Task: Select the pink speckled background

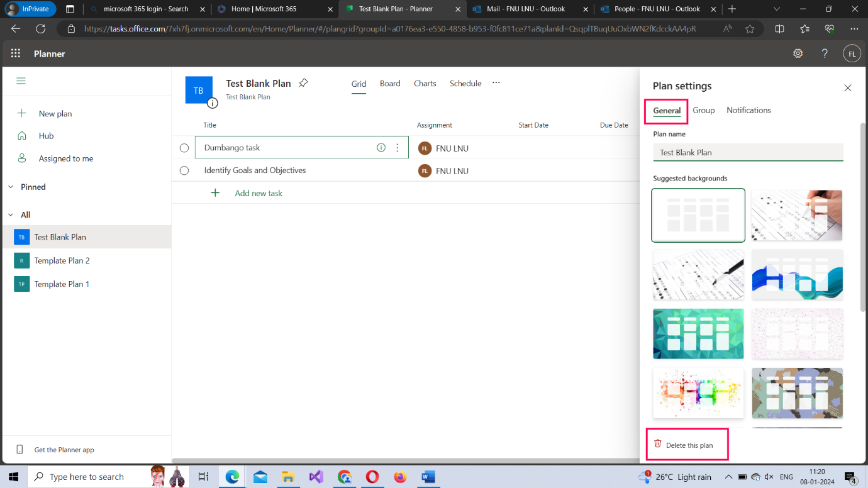Action: click(x=797, y=334)
